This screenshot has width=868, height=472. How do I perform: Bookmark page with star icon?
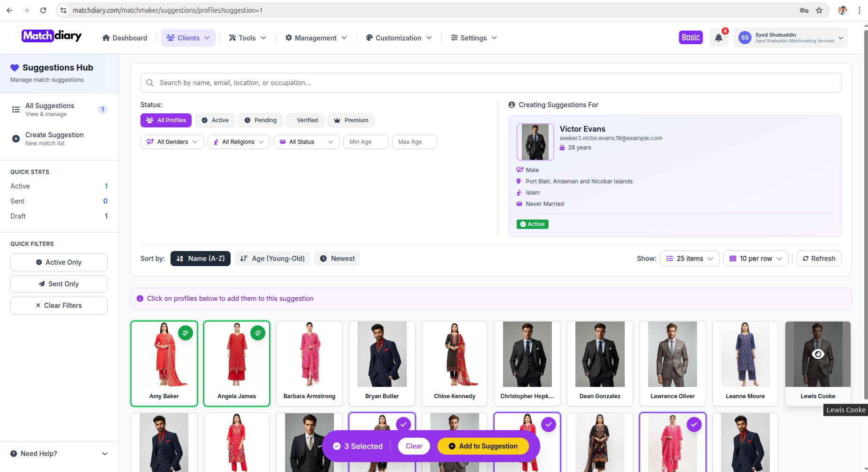[819, 10]
